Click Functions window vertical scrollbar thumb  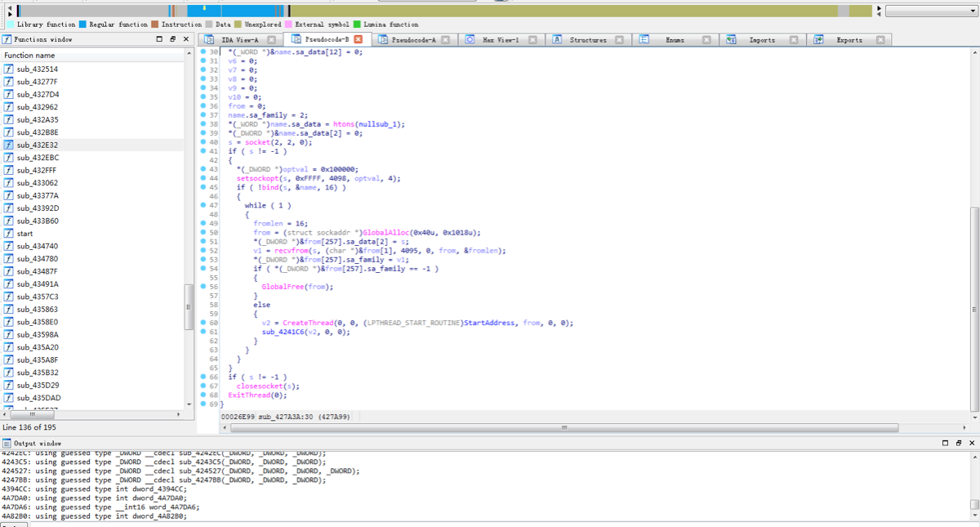189,308
